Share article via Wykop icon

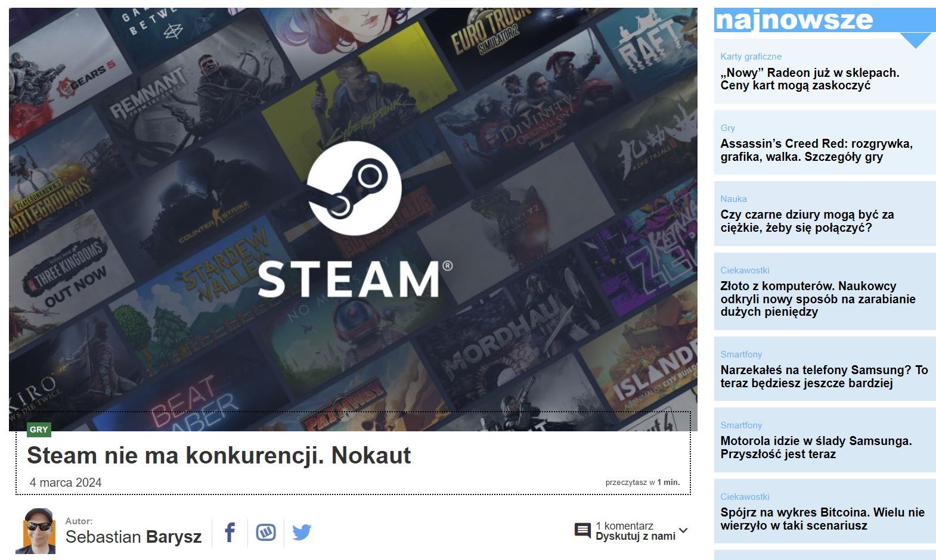point(266,532)
